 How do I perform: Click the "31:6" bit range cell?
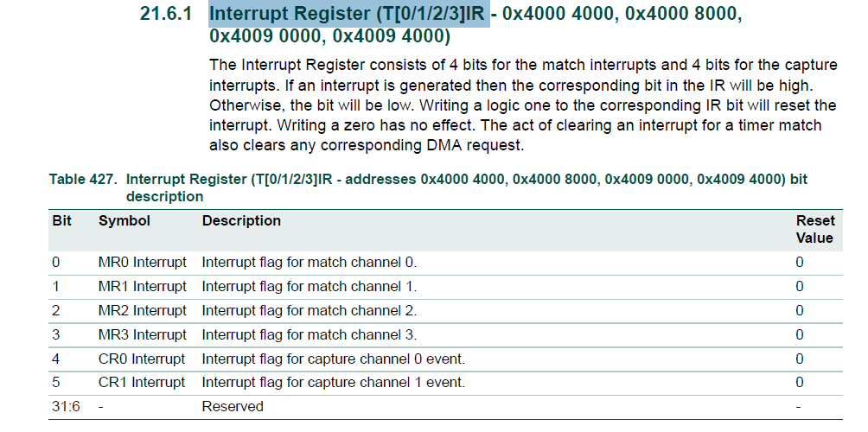66,406
